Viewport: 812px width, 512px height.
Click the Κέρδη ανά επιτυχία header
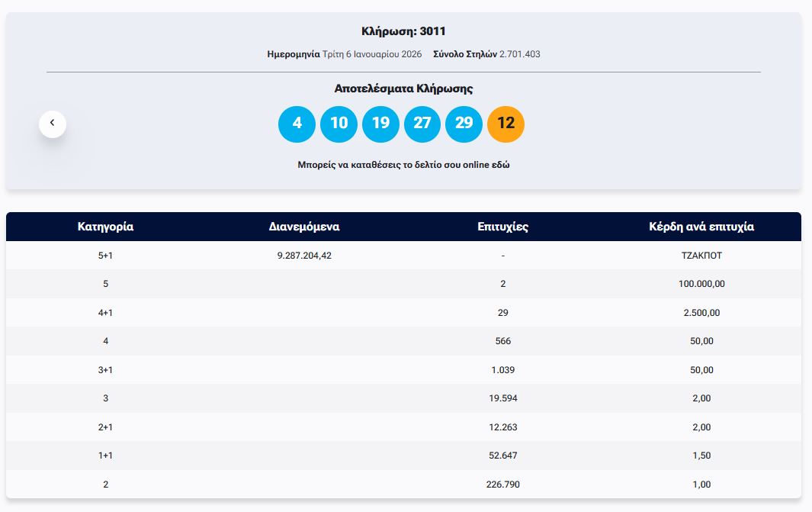[x=701, y=227]
